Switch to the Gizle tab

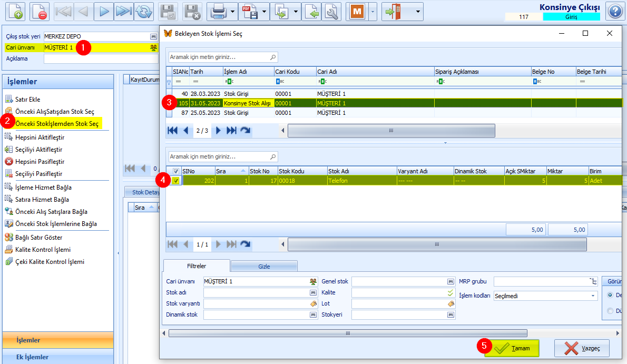click(264, 267)
